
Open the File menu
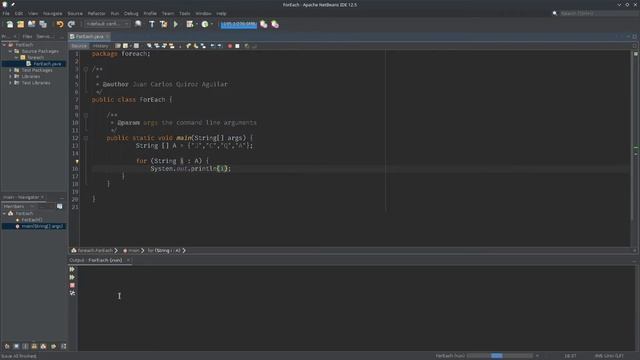6,13
